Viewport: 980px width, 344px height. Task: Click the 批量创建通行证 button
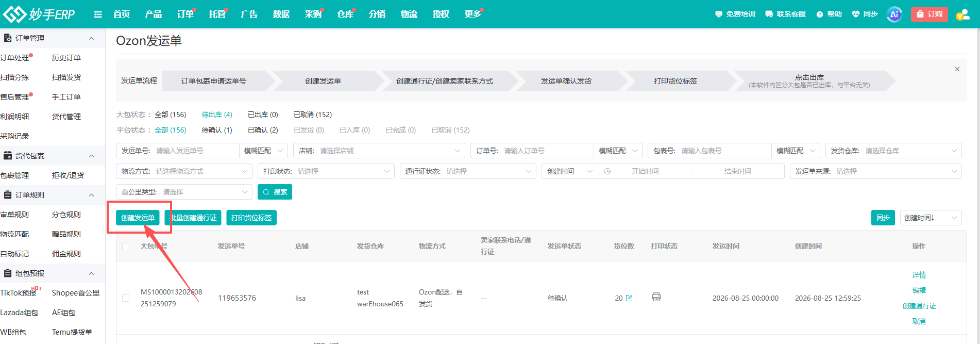pos(193,218)
